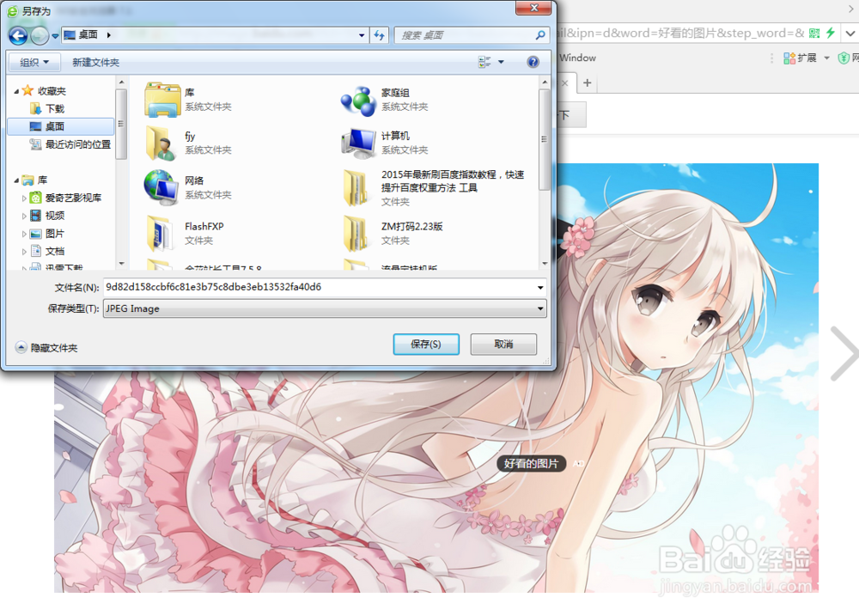The image size is (859, 616).
Task: Expand the 图片 library node
Action: point(24,234)
